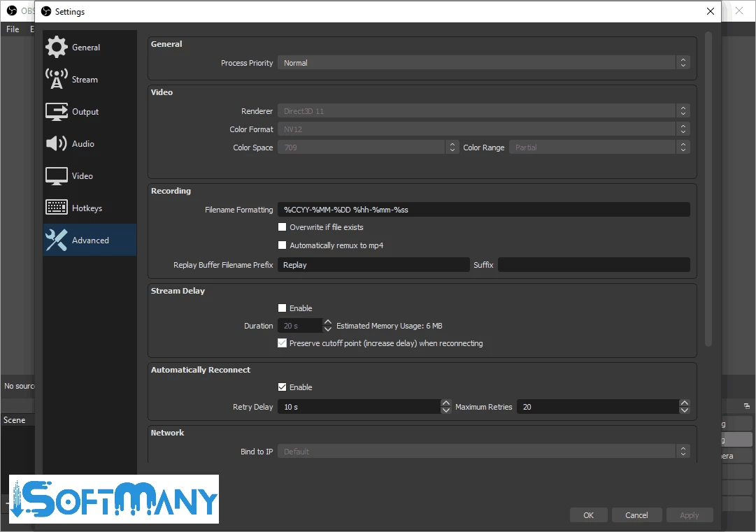
Task: Expand the Bind to IP dropdown
Action: (x=483, y=452)
